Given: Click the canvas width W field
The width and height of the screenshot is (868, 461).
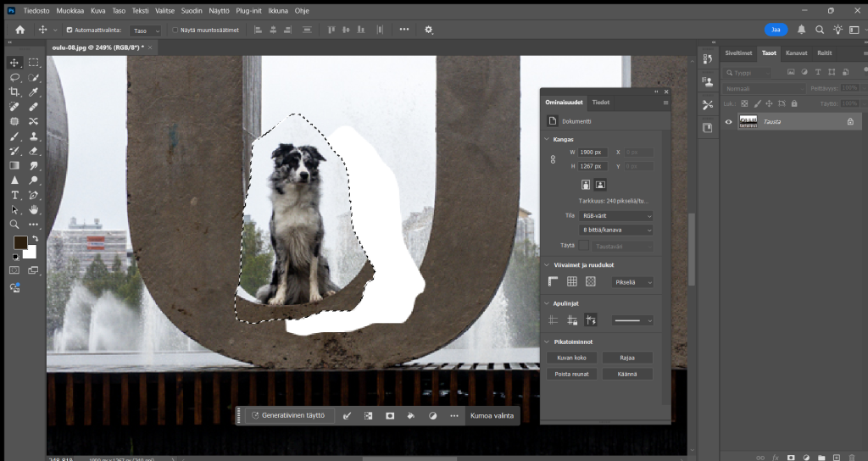Looking at the screenshot, I should click(x=593, y=152).
